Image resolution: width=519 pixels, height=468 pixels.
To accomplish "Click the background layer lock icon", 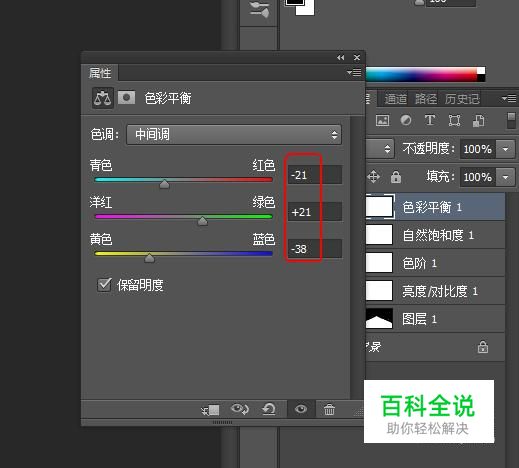I will pos(483,347).
